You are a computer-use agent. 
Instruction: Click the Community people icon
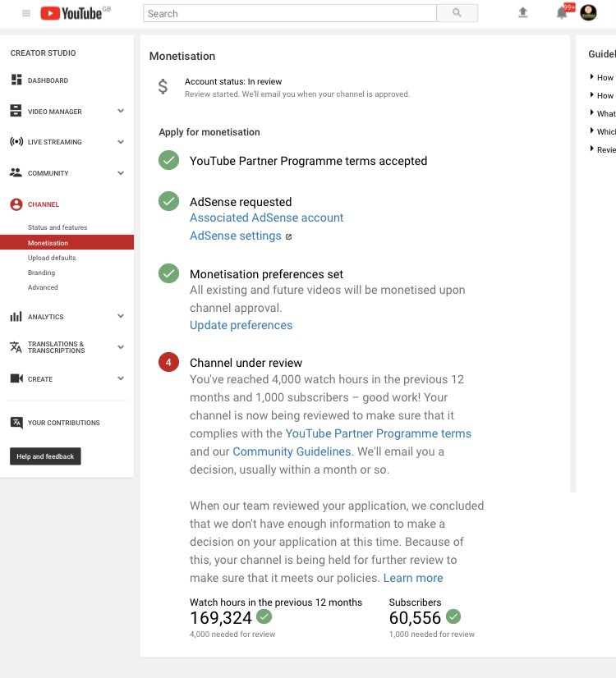[x=16, y=172]
